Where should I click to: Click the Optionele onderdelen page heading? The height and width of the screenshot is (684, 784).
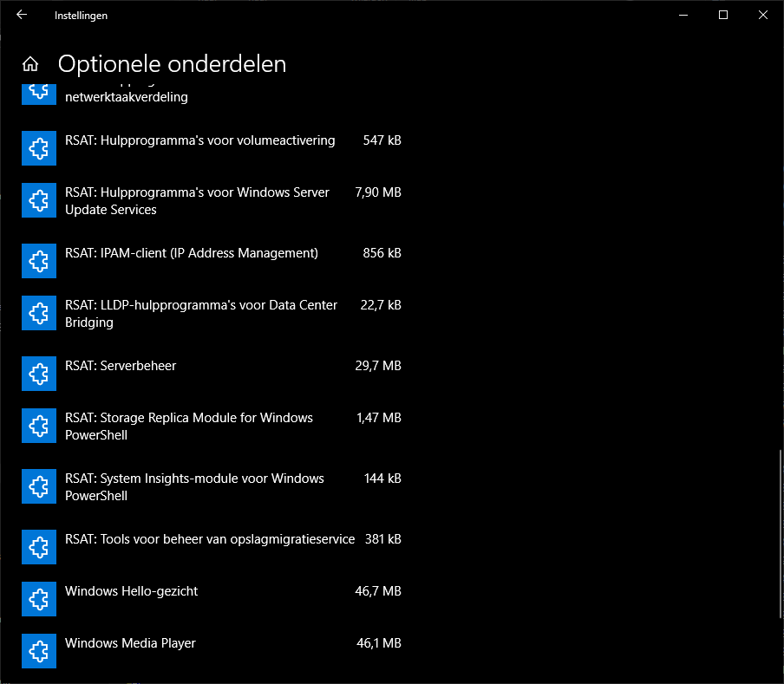click(x=172, y=64)
